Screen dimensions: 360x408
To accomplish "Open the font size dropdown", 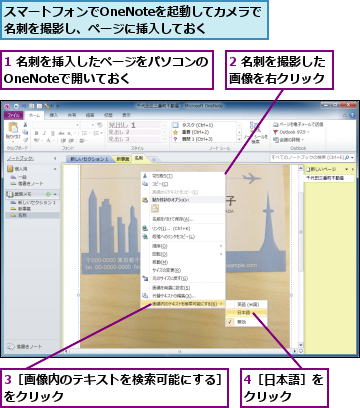I will (93, 125).
